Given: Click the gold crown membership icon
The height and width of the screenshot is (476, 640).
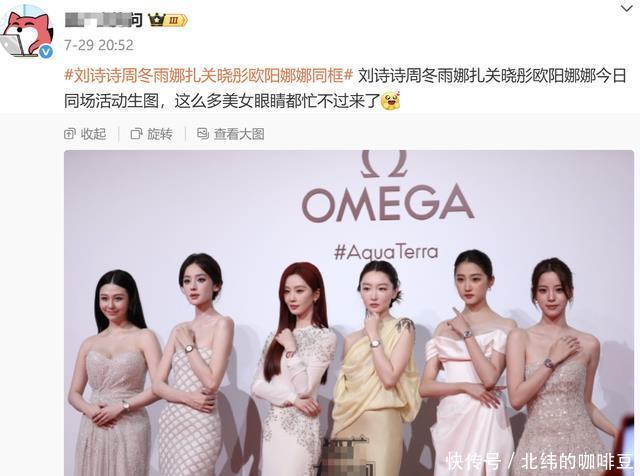Looking at the screenshot, I should 156,20.
